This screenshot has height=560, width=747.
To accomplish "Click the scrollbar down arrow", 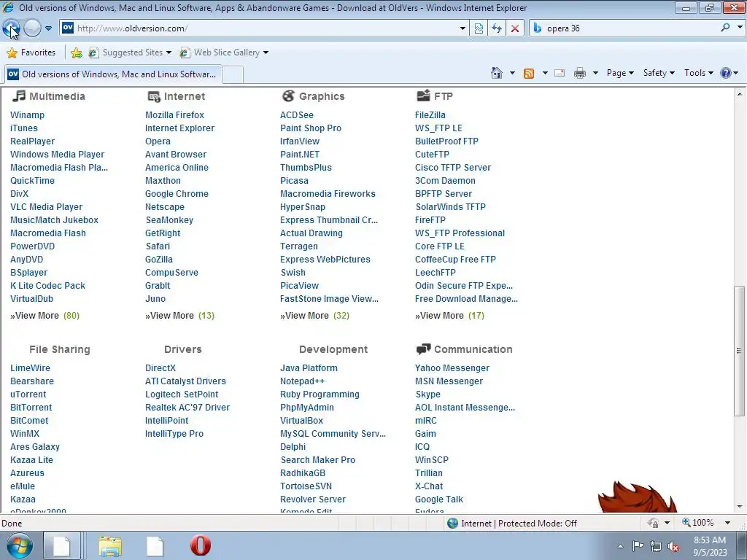I will (x=740, y=507).
